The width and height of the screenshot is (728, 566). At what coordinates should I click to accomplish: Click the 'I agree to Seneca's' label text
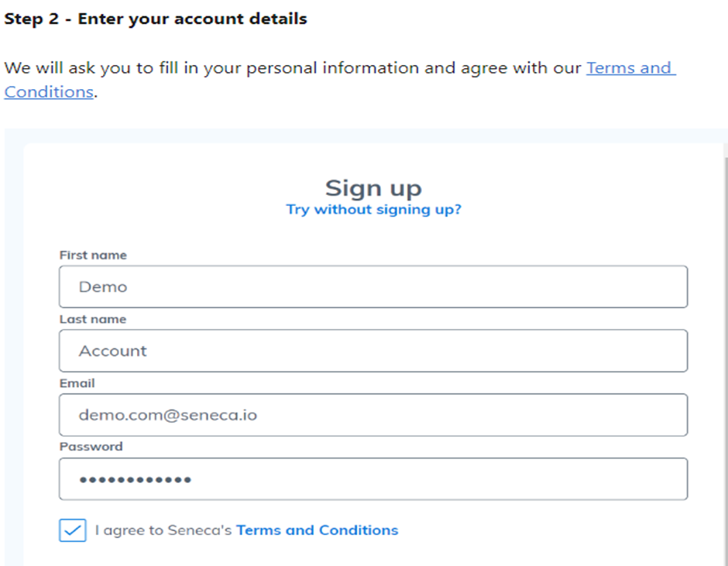[x=163, y=530]
